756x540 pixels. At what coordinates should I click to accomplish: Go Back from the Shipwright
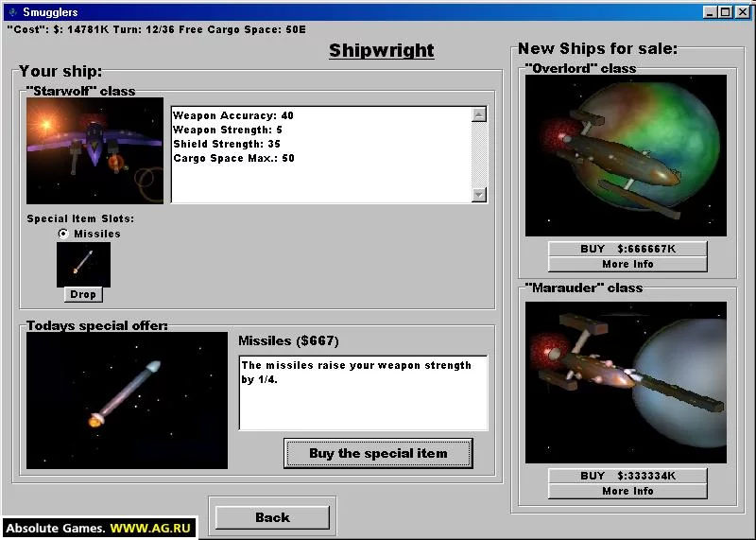click(x=272, y=517)
